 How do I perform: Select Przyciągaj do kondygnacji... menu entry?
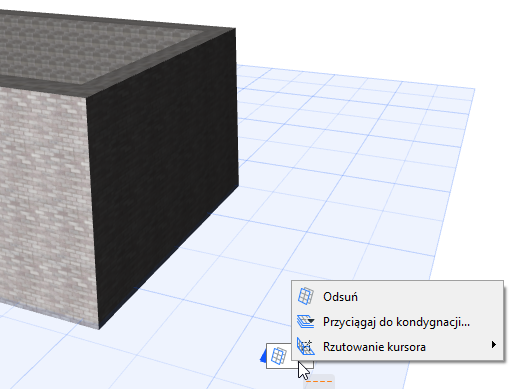coord(397,322)
